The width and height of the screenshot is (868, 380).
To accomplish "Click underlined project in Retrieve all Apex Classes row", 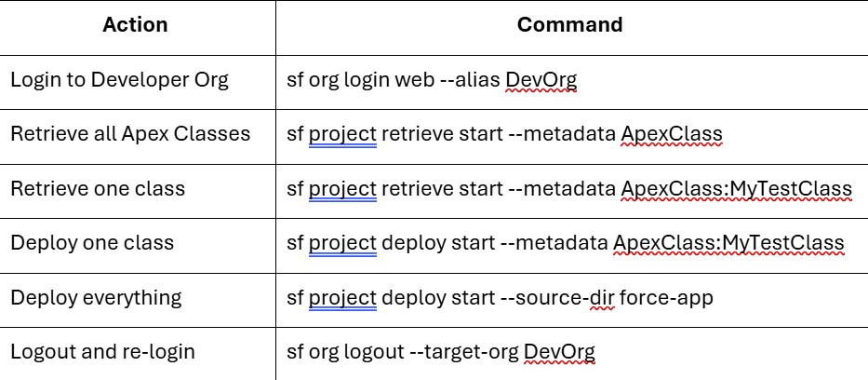I will coord(342,134).
